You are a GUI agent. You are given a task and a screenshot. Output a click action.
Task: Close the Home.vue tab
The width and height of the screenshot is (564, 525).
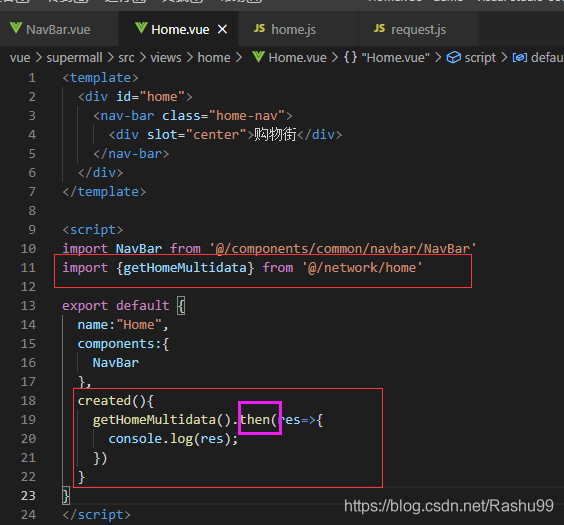[x=223, y=29]
